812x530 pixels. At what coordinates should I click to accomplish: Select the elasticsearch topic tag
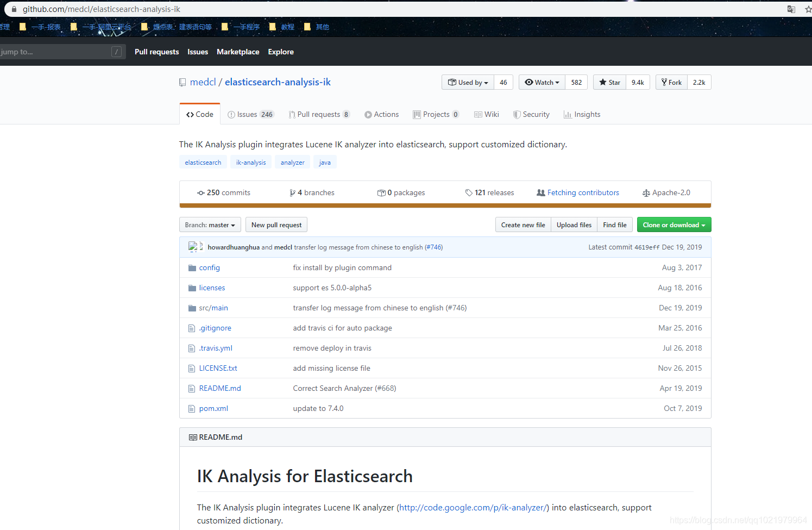tap(203, 163)
